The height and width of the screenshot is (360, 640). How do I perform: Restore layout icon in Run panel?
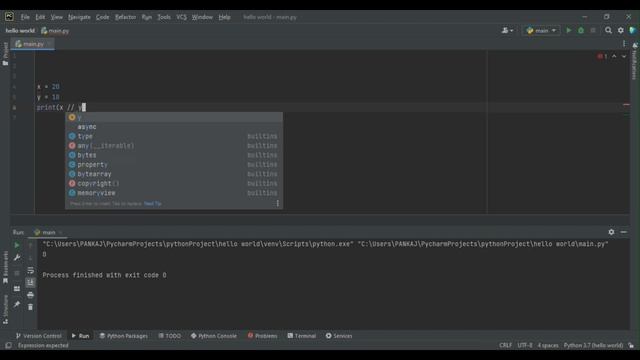[x=17, y=289]
